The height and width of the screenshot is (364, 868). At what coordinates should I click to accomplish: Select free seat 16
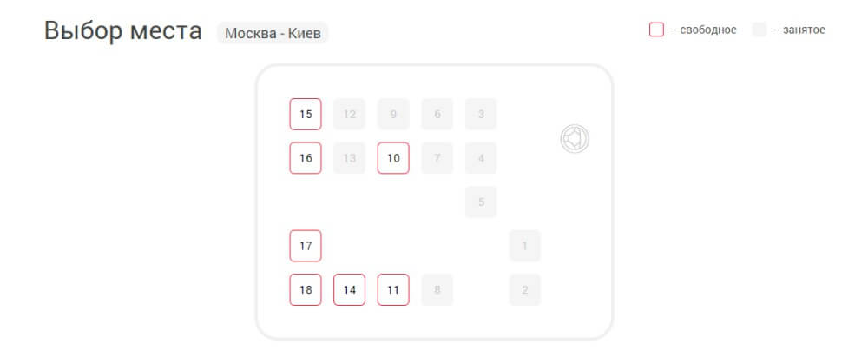click(306, 158)
